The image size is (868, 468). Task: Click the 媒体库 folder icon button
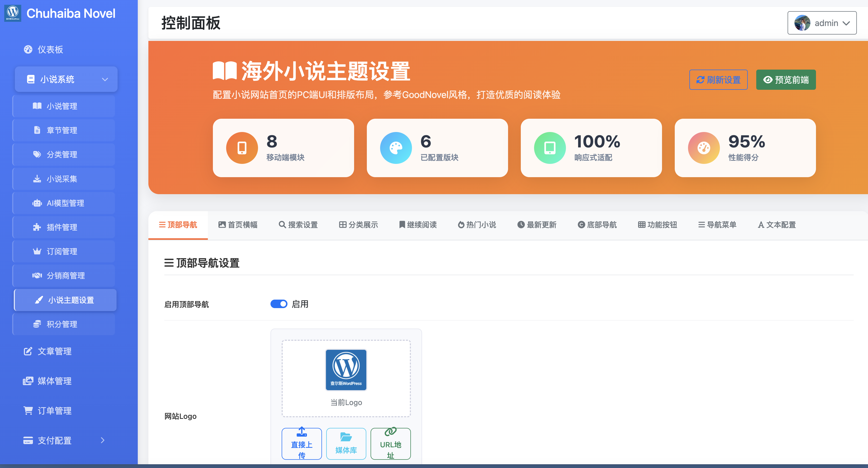[346, 444]
